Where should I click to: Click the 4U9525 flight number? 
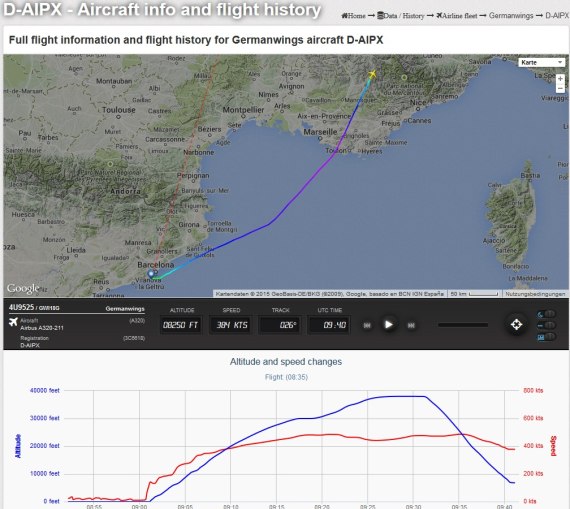click(x=21, y=308)
